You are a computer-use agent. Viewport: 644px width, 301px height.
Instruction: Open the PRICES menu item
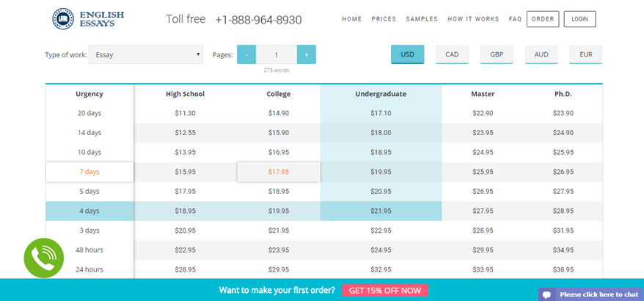(x=384, y=19)
